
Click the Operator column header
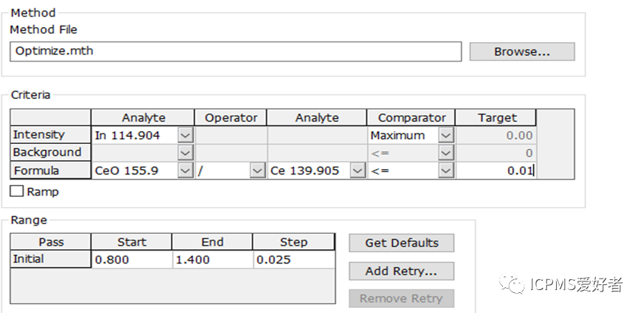231,117
